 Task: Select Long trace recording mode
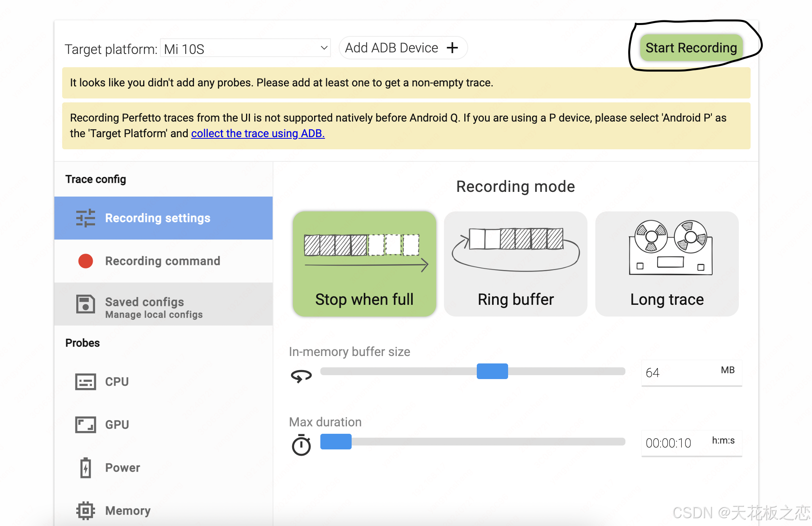click(x=667, y=264)
